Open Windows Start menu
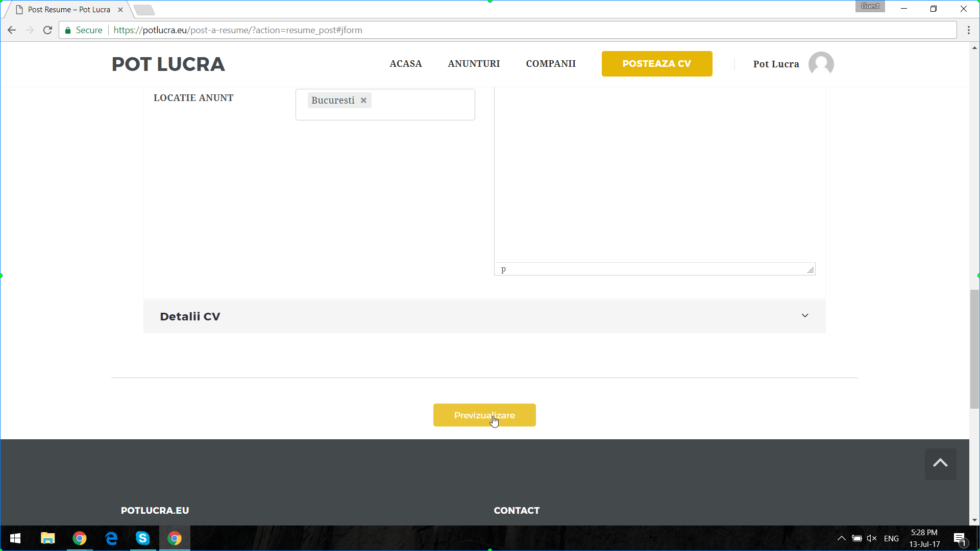The image size is (980, 551). click(15, 538)
